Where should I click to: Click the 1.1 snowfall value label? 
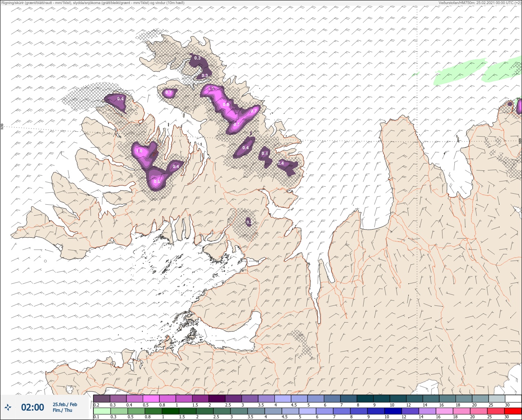[x=211, y=89]
